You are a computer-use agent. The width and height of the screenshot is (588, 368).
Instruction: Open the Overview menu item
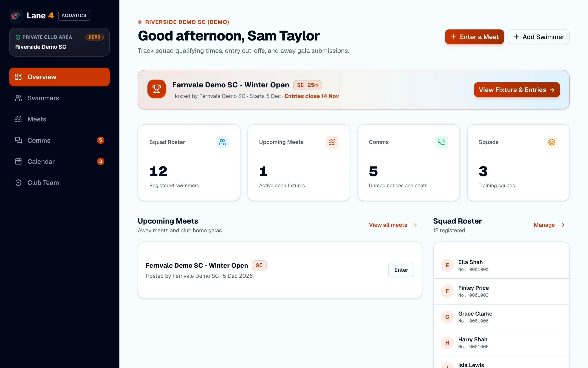[x=59, y=77]
